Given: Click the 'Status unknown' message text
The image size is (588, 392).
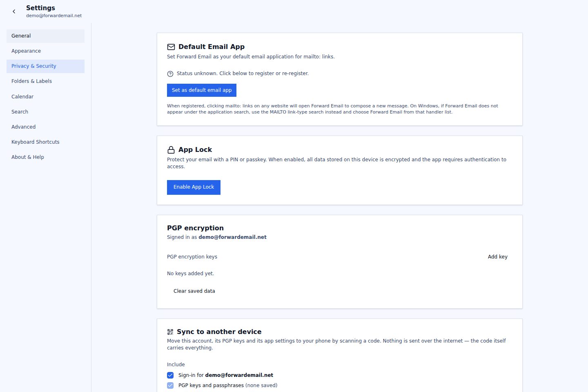Looking at the screenshot, I should coord(243,73).
